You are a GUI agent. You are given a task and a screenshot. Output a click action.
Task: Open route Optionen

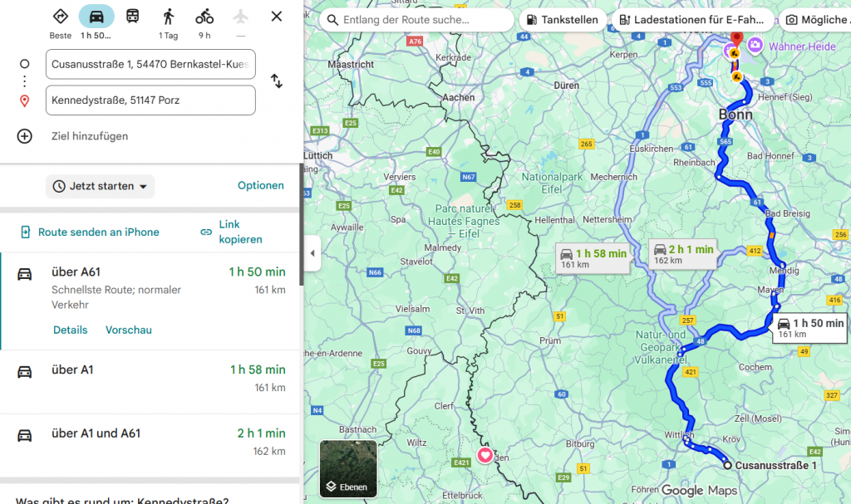tap(261, 186)
